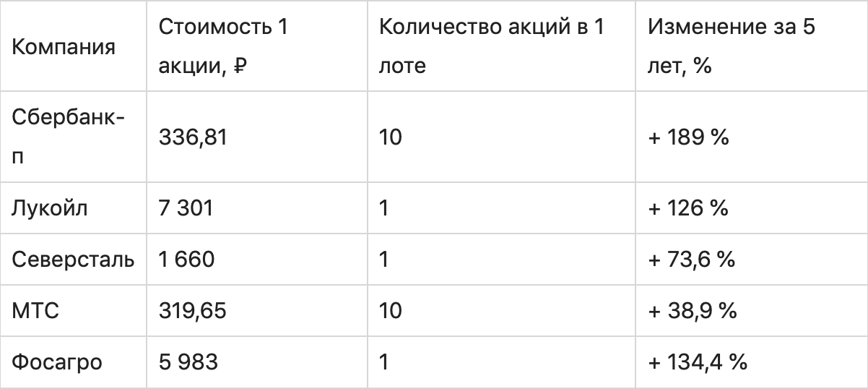868x389 pixels.
Task: Click the Количество акций в 1 лоте header
Action: 492,48
